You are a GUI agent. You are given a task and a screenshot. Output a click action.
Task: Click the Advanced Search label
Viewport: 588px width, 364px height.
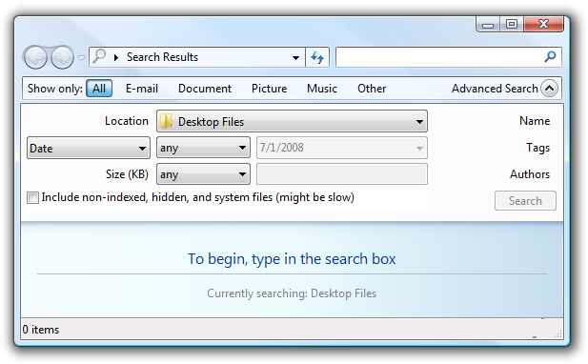click(x=495, y=89)
